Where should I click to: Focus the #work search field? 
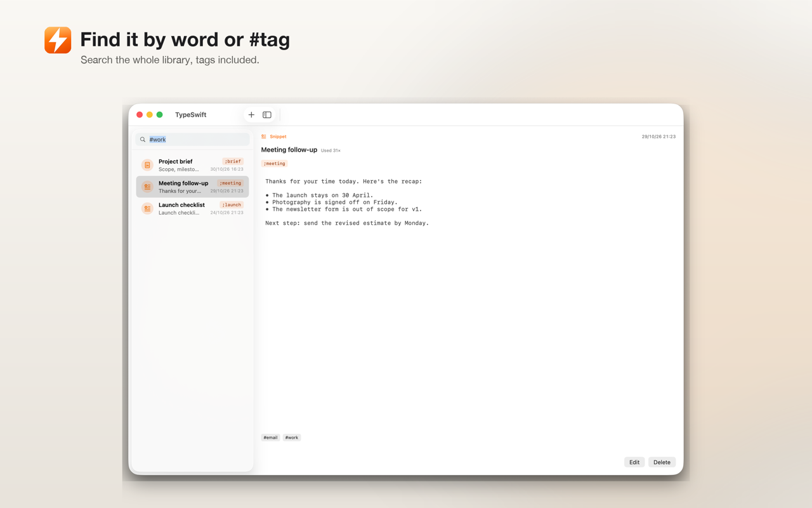(193, 140)
